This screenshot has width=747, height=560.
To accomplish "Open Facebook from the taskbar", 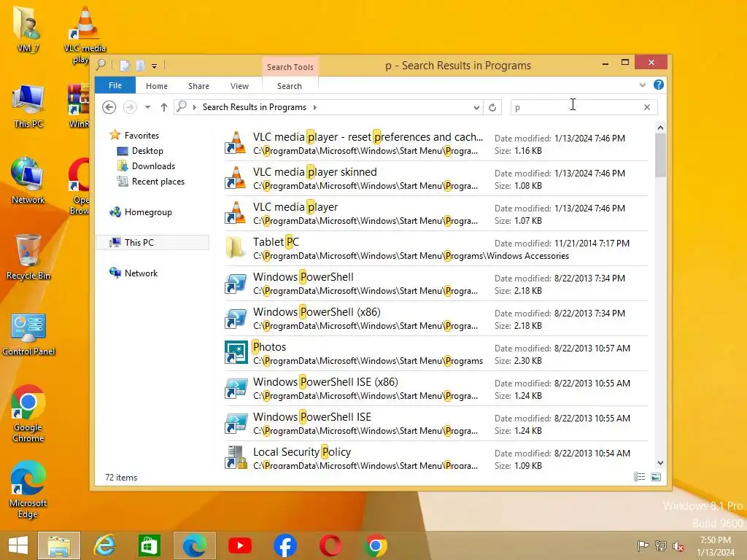I will click(285, 545).
